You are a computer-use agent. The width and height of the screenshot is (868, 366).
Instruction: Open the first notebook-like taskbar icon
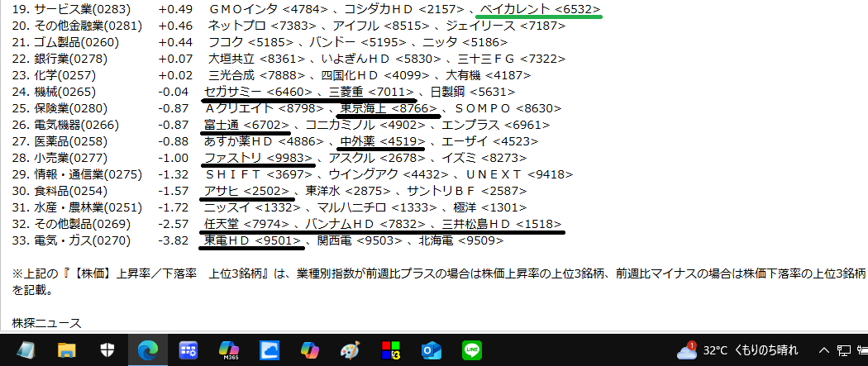pos(26,350)
